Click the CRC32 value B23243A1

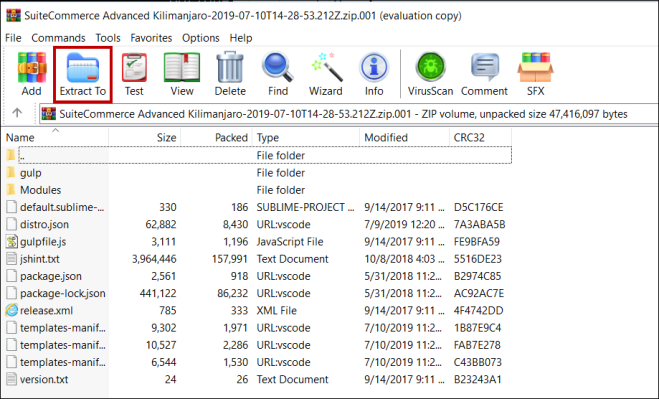click(477, 380)
